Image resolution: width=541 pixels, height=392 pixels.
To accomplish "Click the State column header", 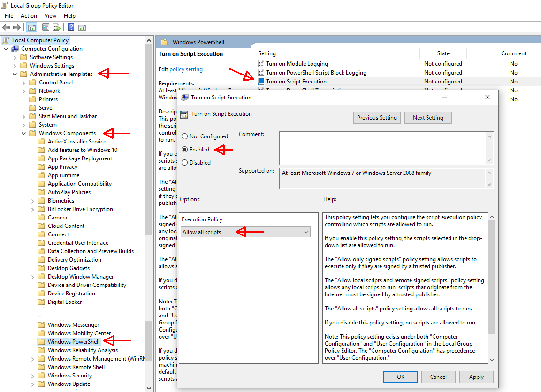I will point(443,53).
